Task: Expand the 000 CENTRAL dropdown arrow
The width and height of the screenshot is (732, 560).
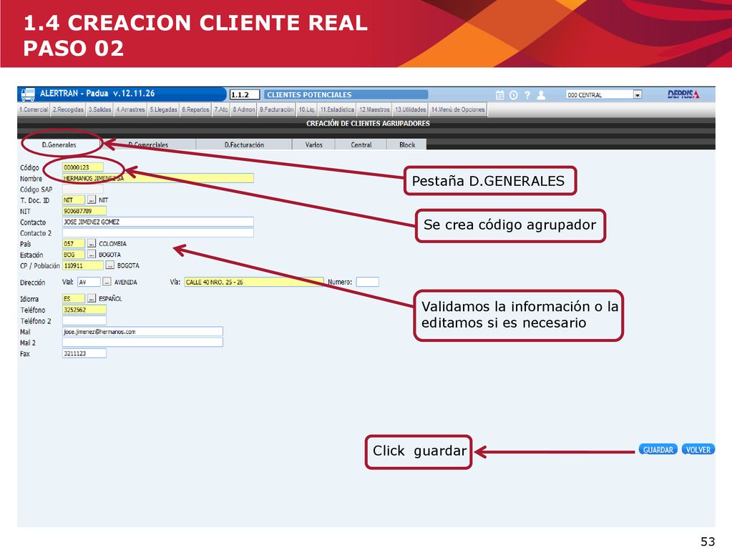Action: tap(638, 94)
